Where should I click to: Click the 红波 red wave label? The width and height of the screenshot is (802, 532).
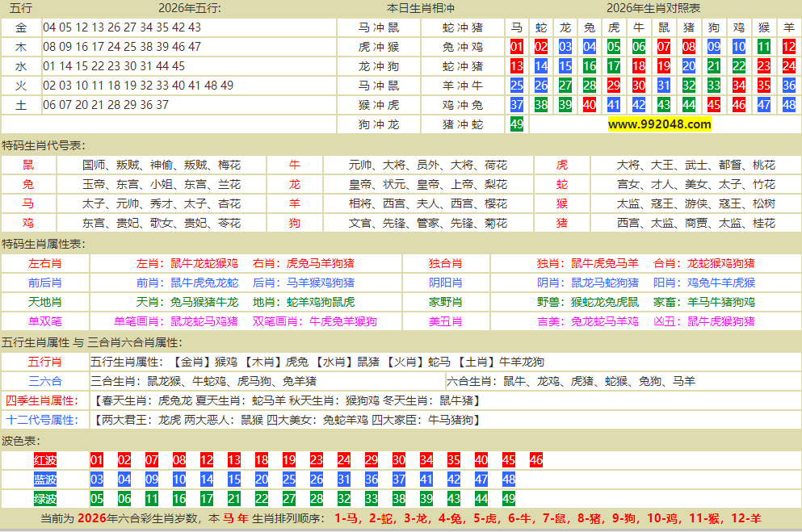[45, 460]
